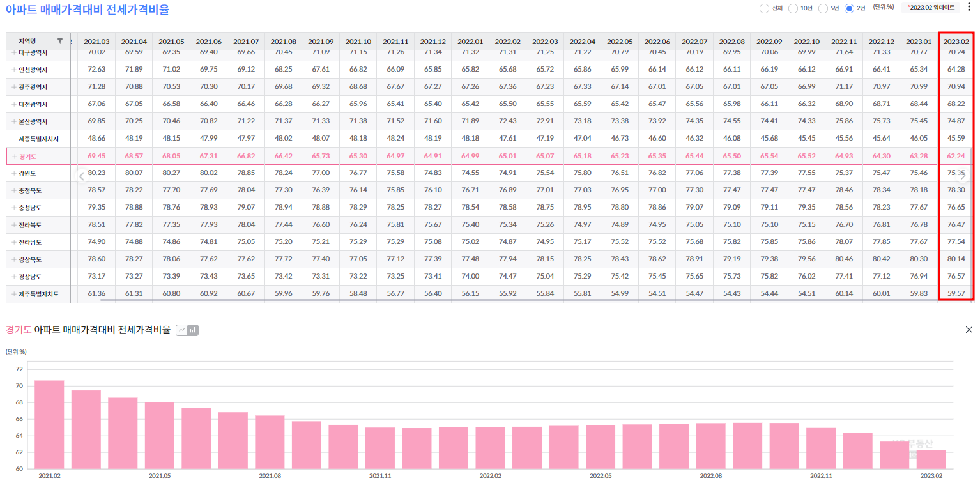Expand the 전라북도 row

(x=14, y=225)
